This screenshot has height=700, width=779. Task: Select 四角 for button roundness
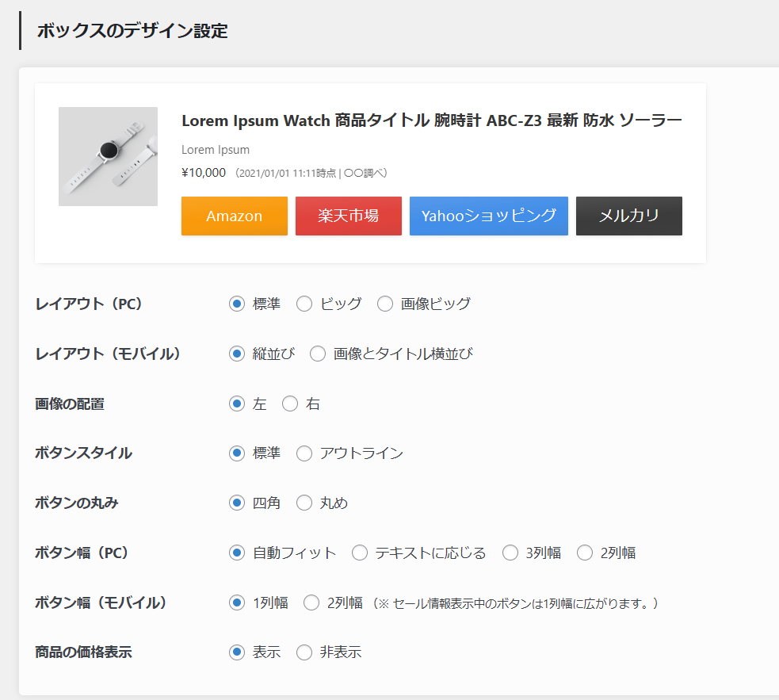click(x=237, y=503)
